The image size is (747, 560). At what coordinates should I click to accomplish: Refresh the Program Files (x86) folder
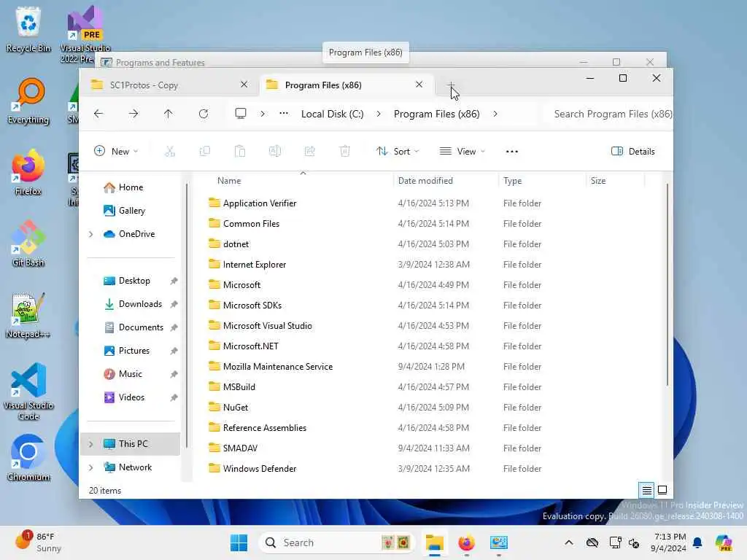pos(204,114)
